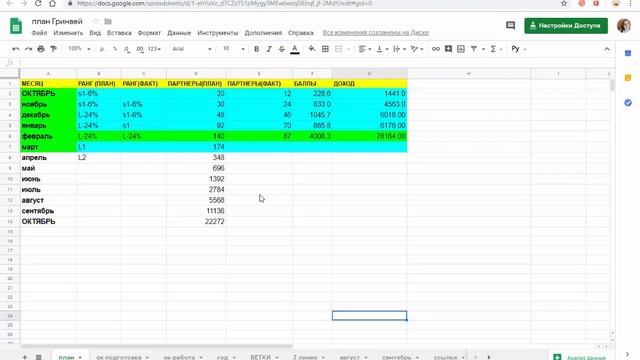Screen dimensions: 640x360
Task: Click the All sheets list icon
Action: pos(38,357)
